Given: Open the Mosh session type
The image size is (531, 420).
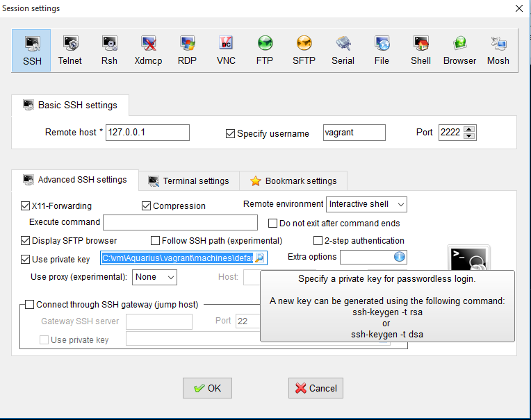Looking at the screenshot, I should pyautogui.click(x=498, y=50).
